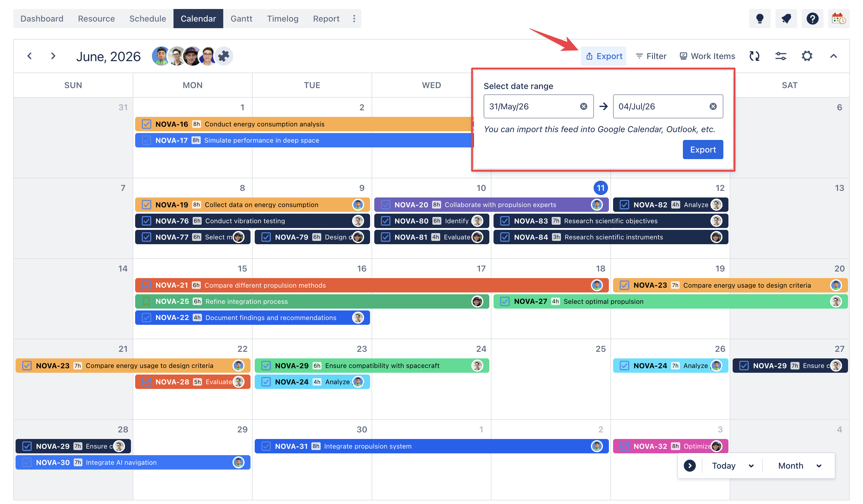Open the help question mark icon
The width and height of the screenshot is (863, 504).
[812, 19]
